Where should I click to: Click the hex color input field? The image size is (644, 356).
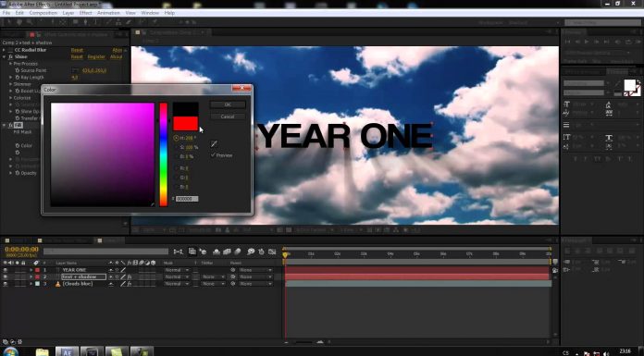click(187, 199)
